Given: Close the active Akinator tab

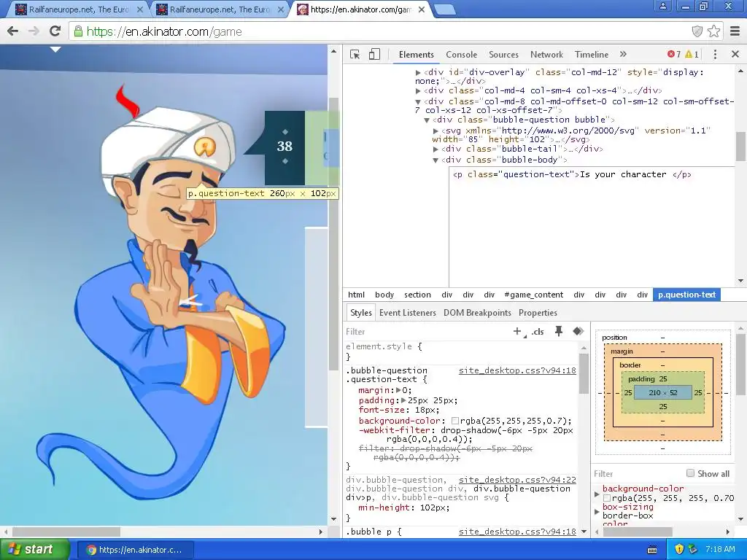Looking at the screenshot, I should pyautogui.click(x=422, y=9).
